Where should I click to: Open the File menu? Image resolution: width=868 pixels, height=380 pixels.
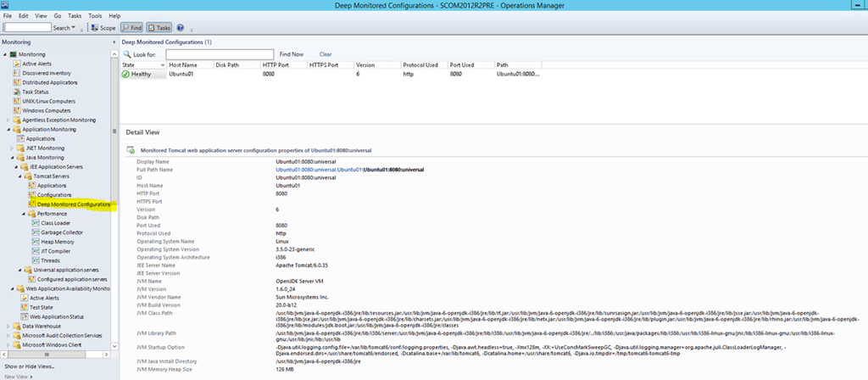pos(8,16)
